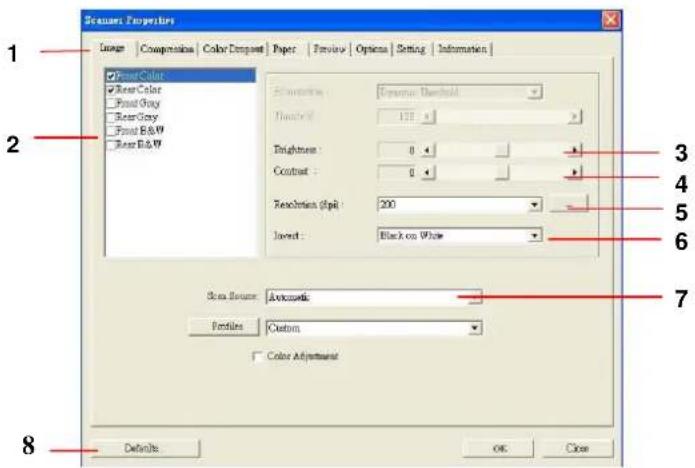Viewport: 695px width, 468px height.
Task: Increase Brightness with the right arrow
Action: click(x=574, y=150)
